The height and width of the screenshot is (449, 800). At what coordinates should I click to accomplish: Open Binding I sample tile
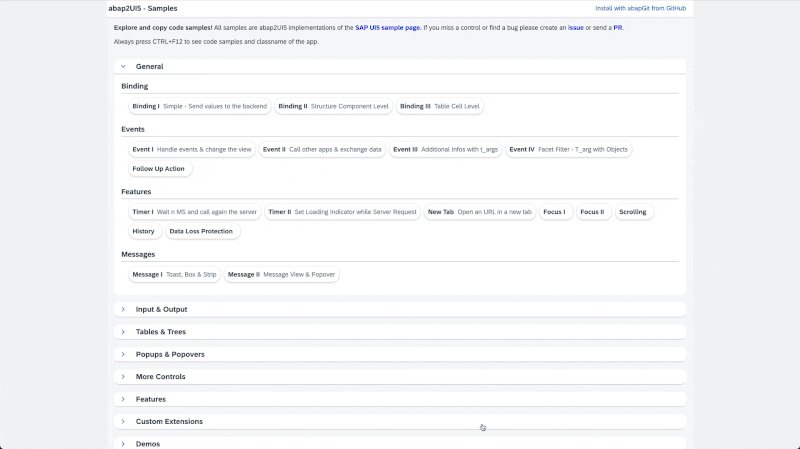(199, 106)
